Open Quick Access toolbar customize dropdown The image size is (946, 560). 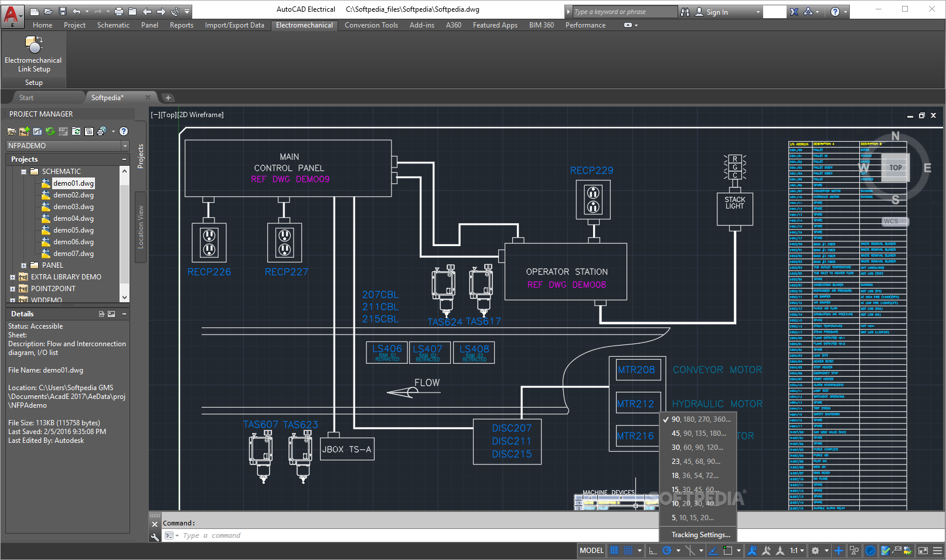188,11
